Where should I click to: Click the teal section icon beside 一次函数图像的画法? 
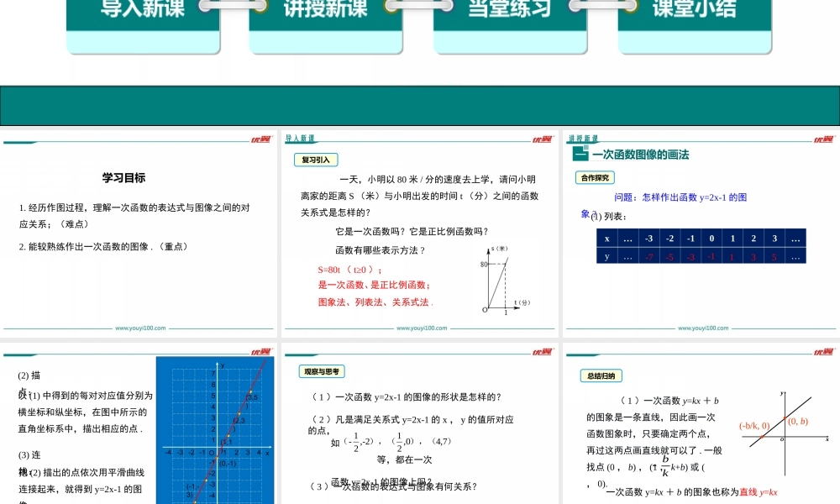pos(579,154)
